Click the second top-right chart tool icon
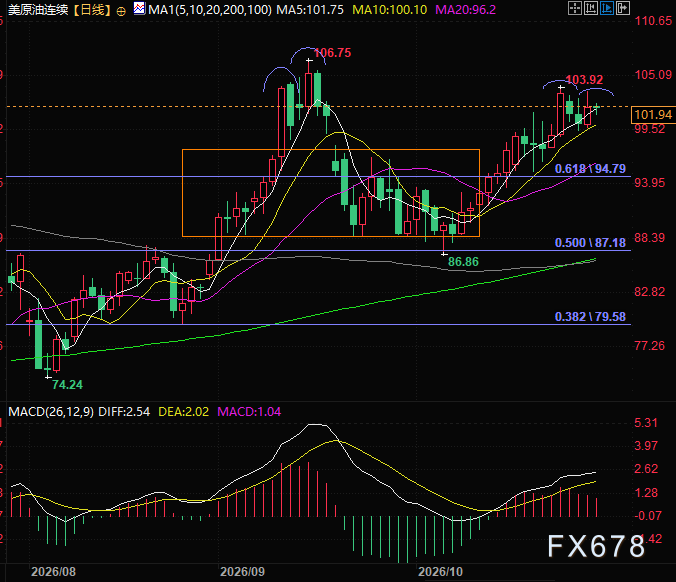The width and height of the screenshot is (676, 582). click(591, 8)
